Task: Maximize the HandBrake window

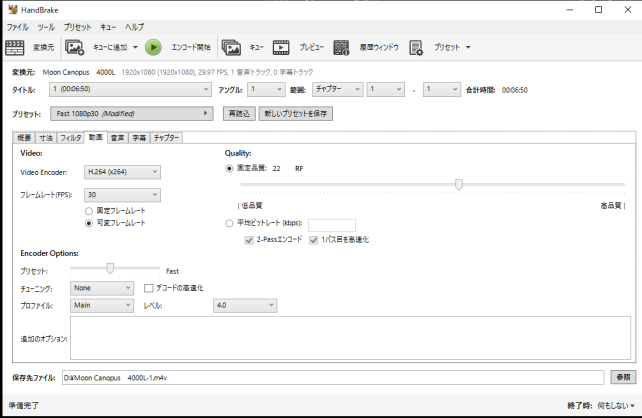Action: click(598, 9)
